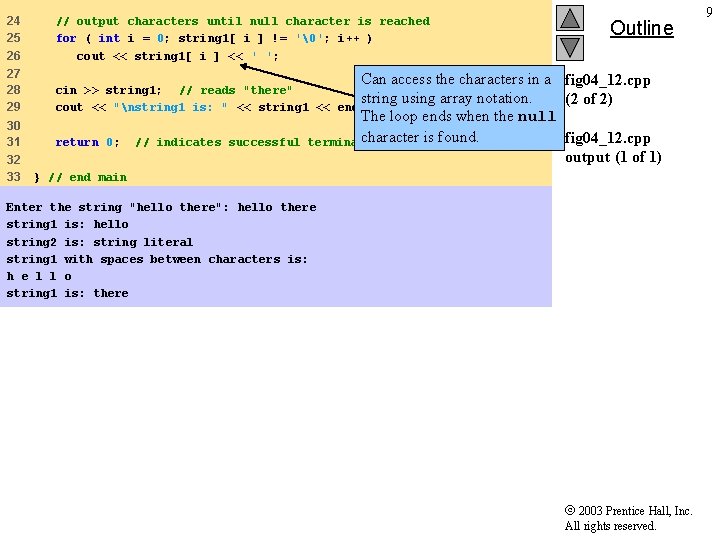
Task: Select the fig04_12.cpp output (1 of 1) entry
Action: click(613, 148)
